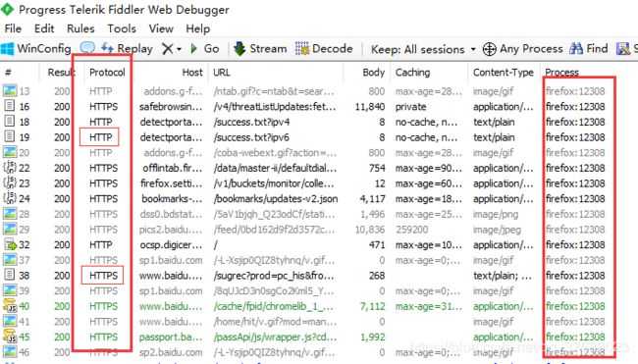The height and width of the screenshot is (364, 638).
Task: Click the WinConfig toolbar icon
Action: (7, 49)
